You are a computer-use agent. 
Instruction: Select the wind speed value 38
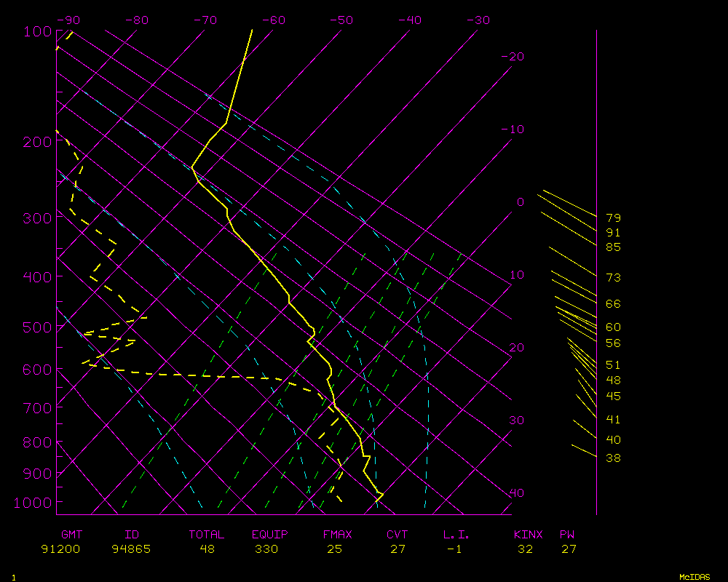click(x=613, y=458)
